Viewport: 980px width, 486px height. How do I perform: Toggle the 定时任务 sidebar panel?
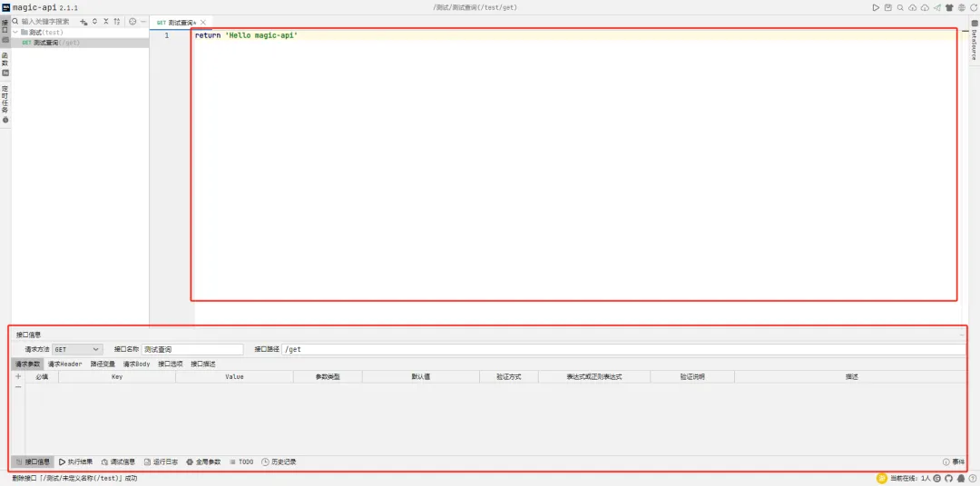click(5, 102)
